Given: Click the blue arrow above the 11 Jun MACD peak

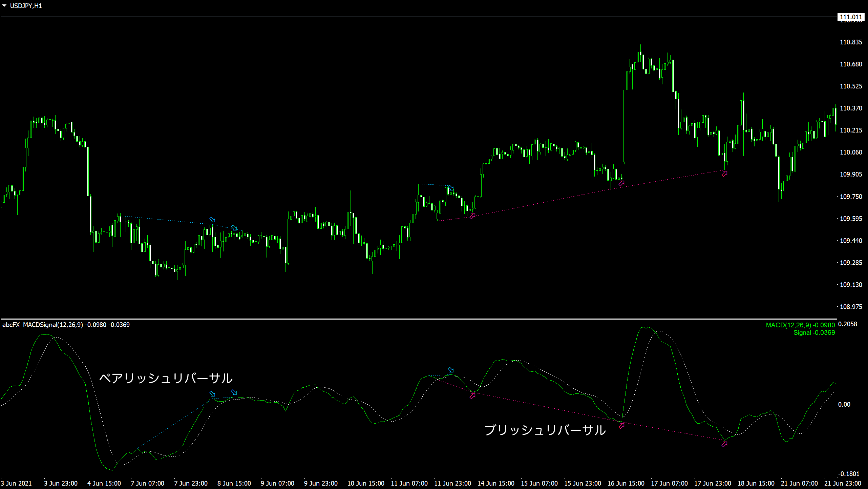Looking at the screenshot, I should click(x=451, y=370).
